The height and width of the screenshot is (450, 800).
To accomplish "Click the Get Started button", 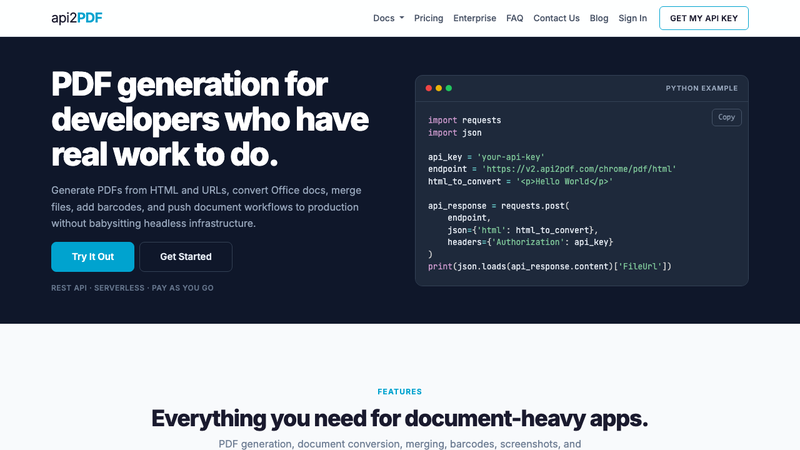I will pos(186,257).
